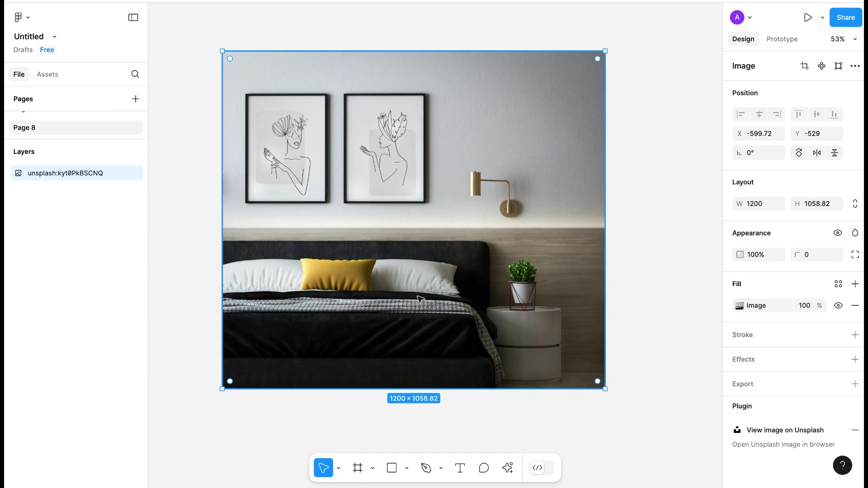
Task: Align selection to the top
Action: coord(798,114)
